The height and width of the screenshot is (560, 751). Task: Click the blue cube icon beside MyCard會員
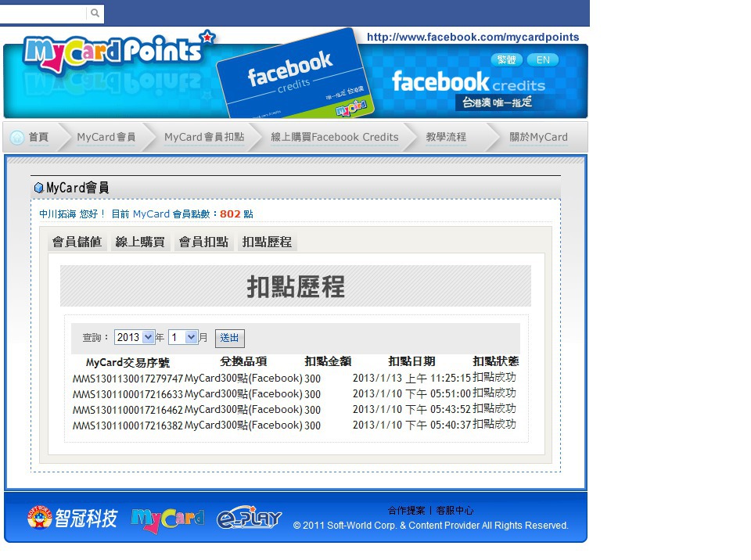(39, 188)
